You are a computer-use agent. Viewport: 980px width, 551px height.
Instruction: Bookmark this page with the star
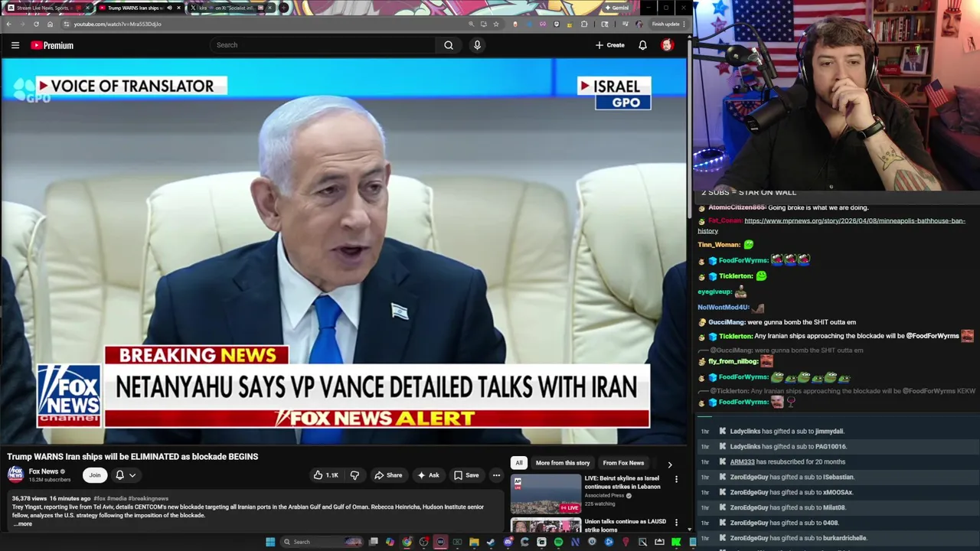(x=496, y=24)
